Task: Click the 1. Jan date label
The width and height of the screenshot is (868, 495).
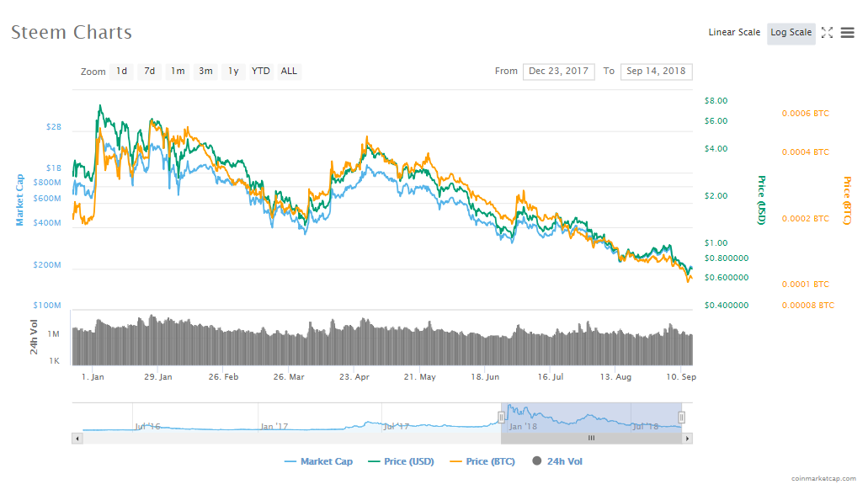Action: click(93, 377)
